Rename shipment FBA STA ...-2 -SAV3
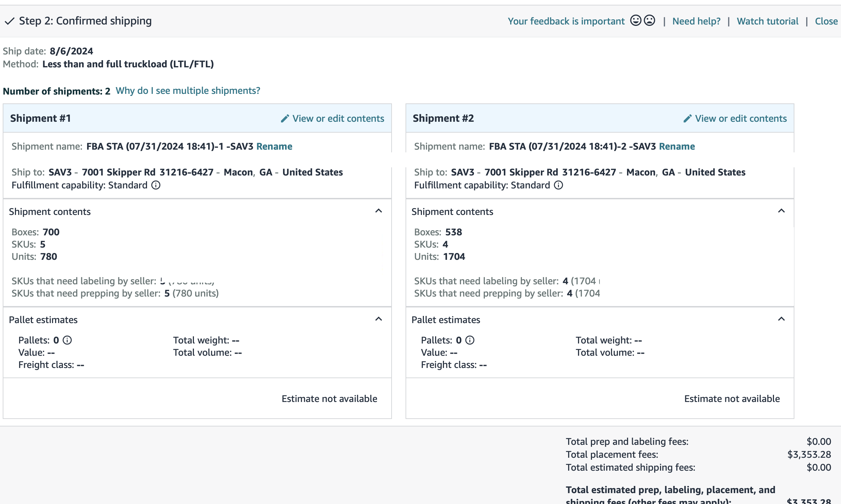Viewport: 841px width, 504px height. click(x=677, y=146)
